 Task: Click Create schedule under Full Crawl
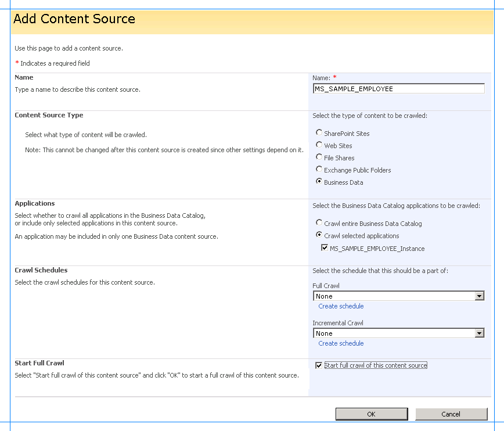coord(340,306)
